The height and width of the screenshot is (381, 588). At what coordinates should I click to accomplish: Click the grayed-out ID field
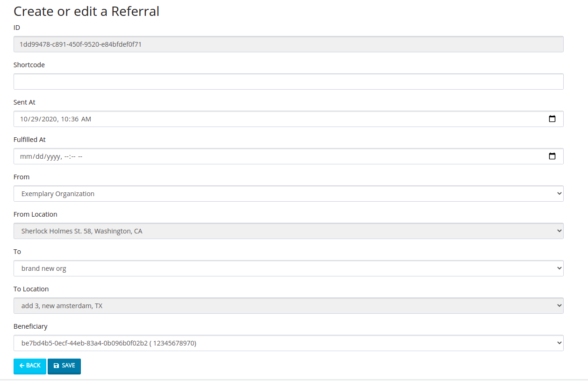point(280,43)
